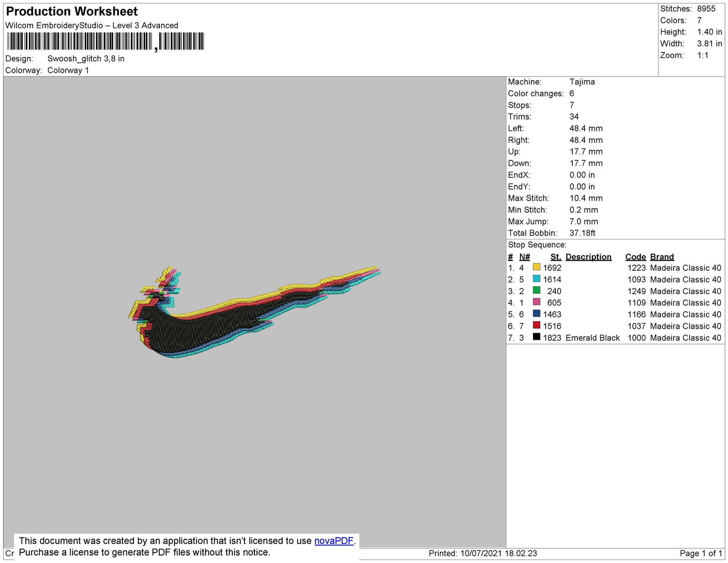Click the 'Emerald Black' description text
Viewport: 728px width, 563px height.
pyautogui.click(x=592, y=338)
